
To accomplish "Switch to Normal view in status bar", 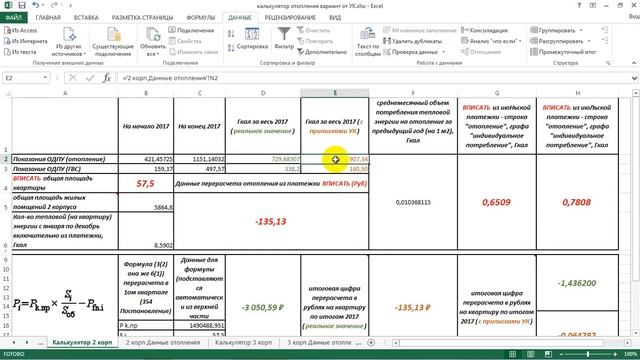I will [x=512, y=354].
